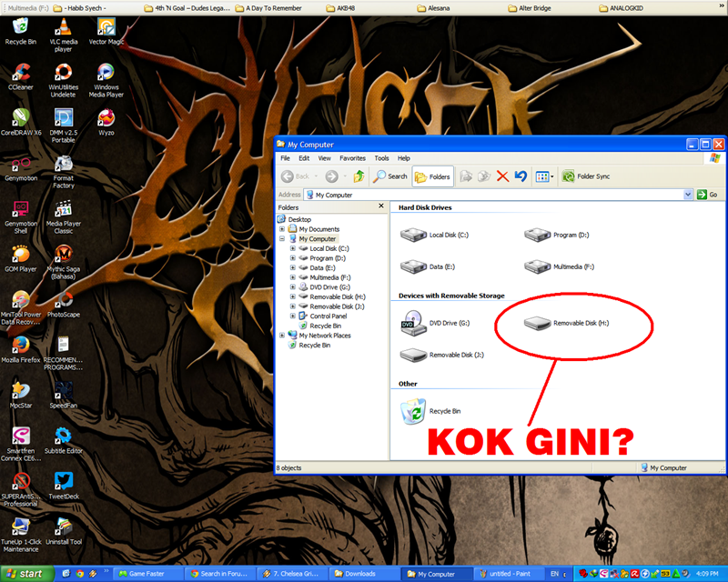Viewport: 728px width, 582px height.
Task: Open Vector Magic desktop shortcut
Action: pos(106,31)
